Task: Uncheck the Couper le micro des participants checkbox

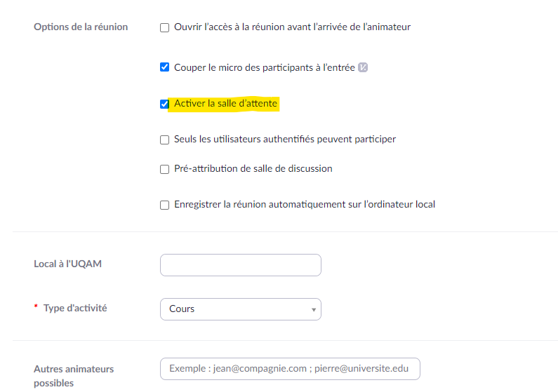Action: (164, 67)
